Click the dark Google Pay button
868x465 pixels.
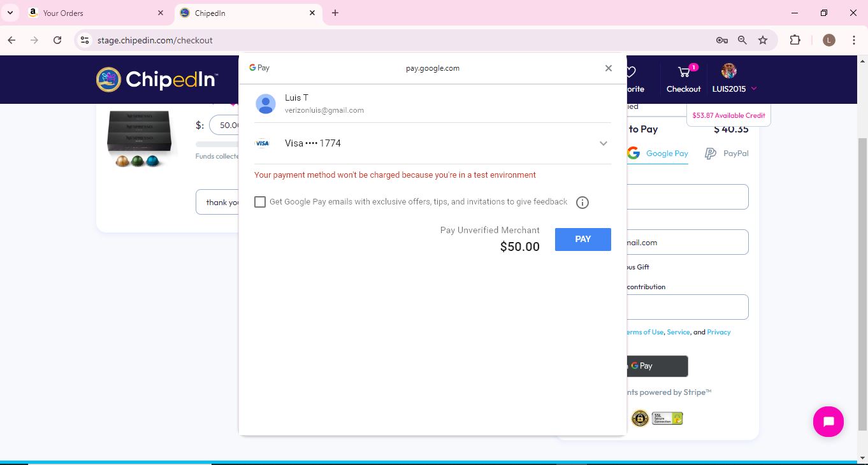pyautogui.click(x=657, y=366)
